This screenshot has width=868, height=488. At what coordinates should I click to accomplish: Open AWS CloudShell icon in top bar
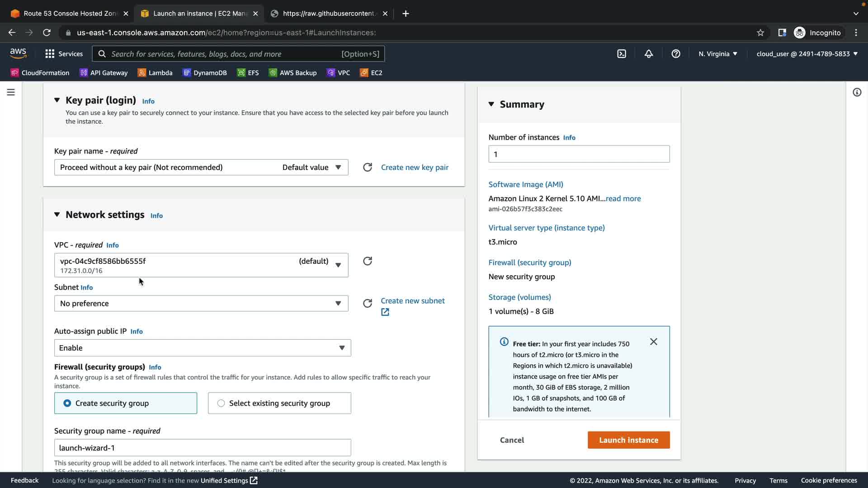click(622, 54)
